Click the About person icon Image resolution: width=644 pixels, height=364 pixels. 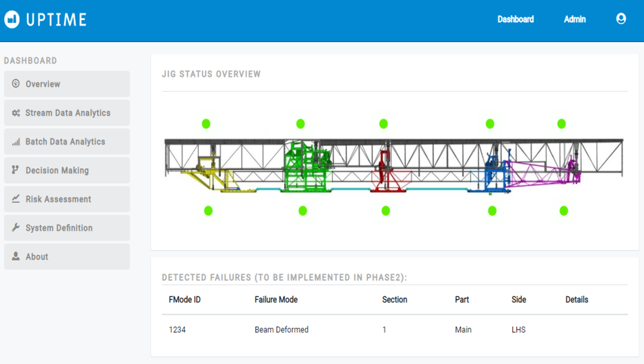coord(16,256)
